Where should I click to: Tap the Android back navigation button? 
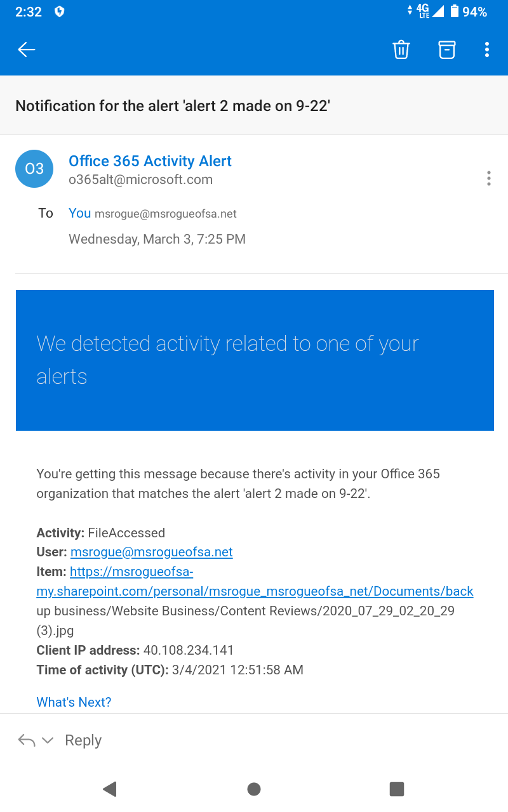(x=110, y=789)
